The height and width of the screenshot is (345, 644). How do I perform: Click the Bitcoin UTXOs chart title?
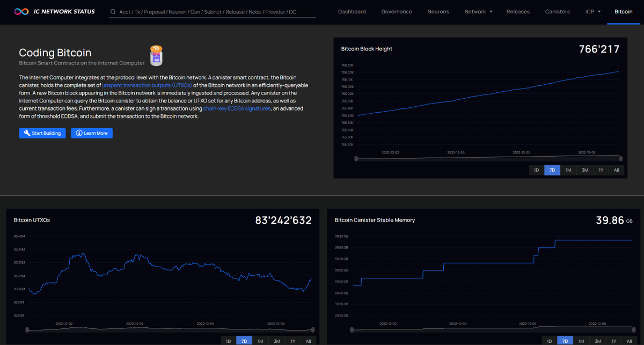pyautogui.click(x=32, y=220)
